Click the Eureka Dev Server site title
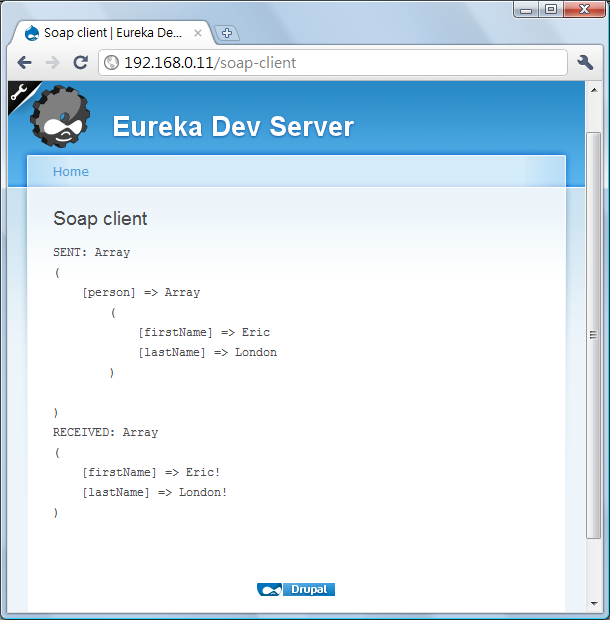 (233, 127)
